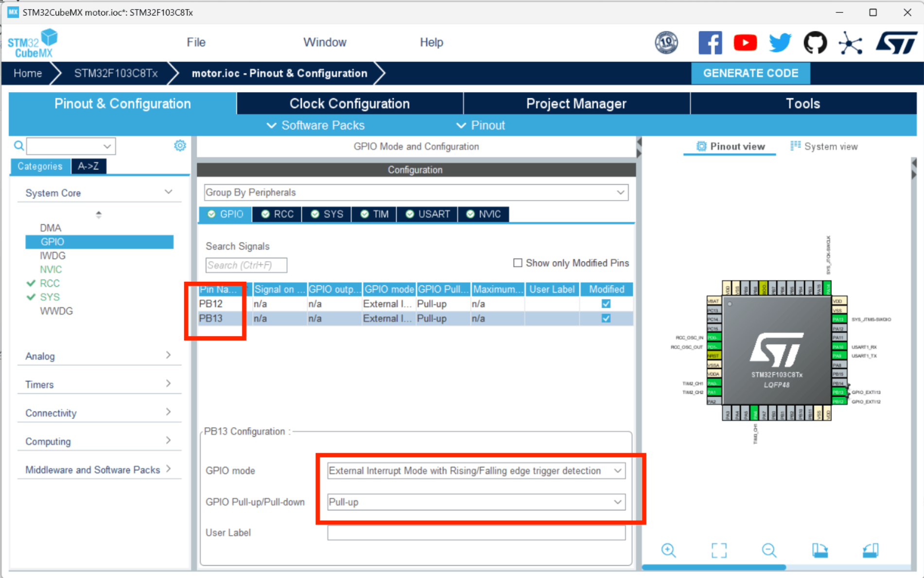924x578 pixels.
Task: Toggle Modified checkbox for PB13 row
Action: click(x=606, y=318)
